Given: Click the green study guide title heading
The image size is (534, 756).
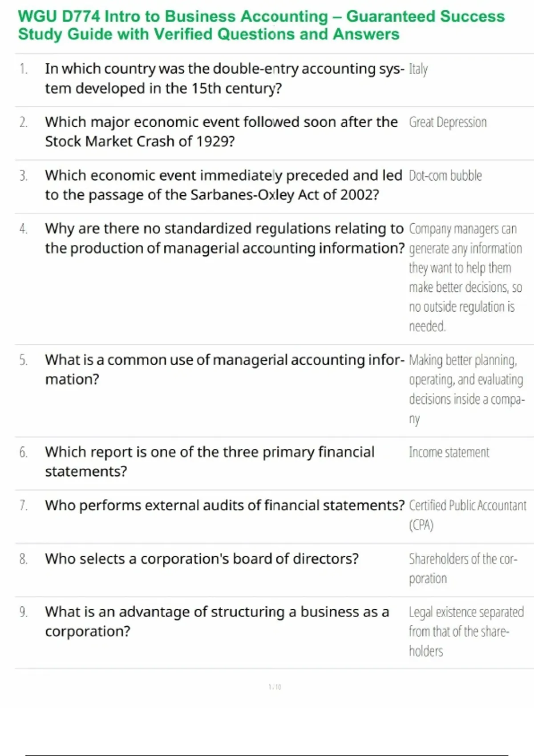Looking at the screenshot, I should tap(261, 25).
